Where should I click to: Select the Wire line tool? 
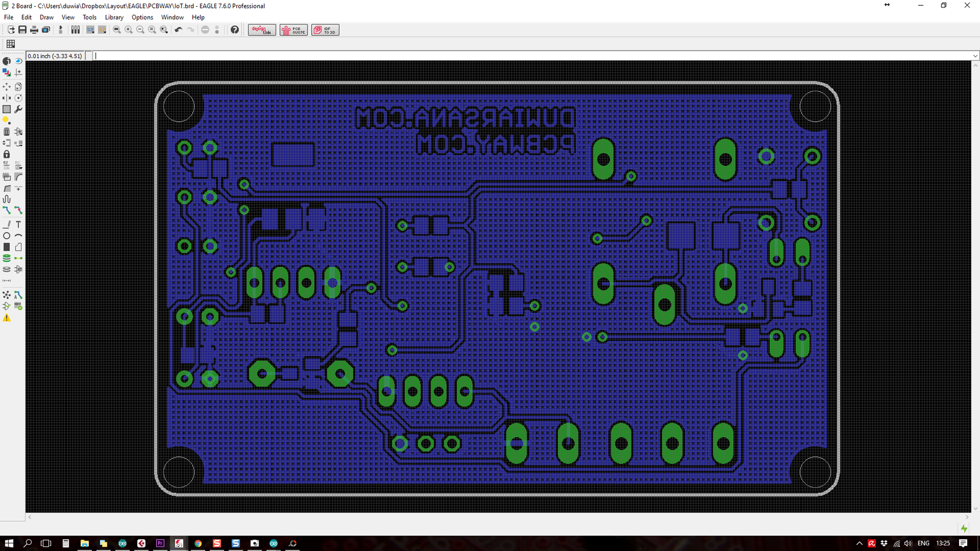[x=7, y=225]
